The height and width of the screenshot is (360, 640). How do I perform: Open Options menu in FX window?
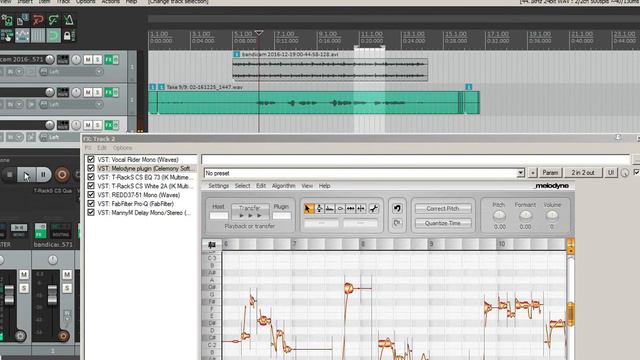(122, 148)
